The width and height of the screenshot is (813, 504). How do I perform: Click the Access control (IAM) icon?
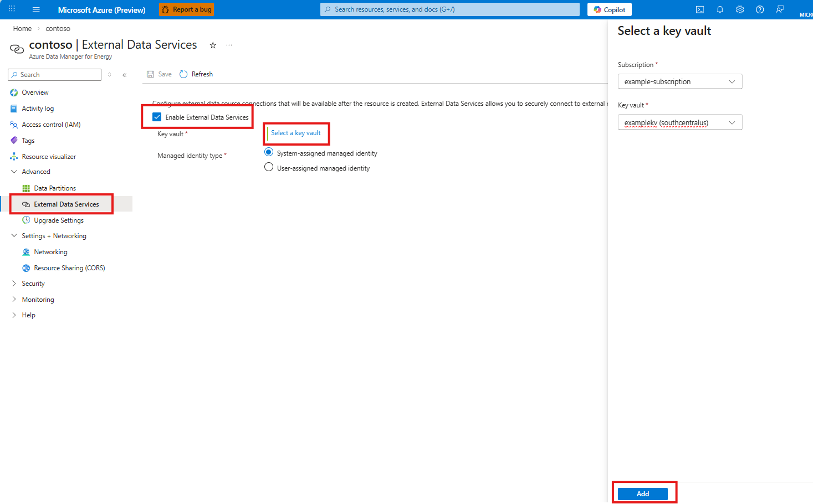14,125
